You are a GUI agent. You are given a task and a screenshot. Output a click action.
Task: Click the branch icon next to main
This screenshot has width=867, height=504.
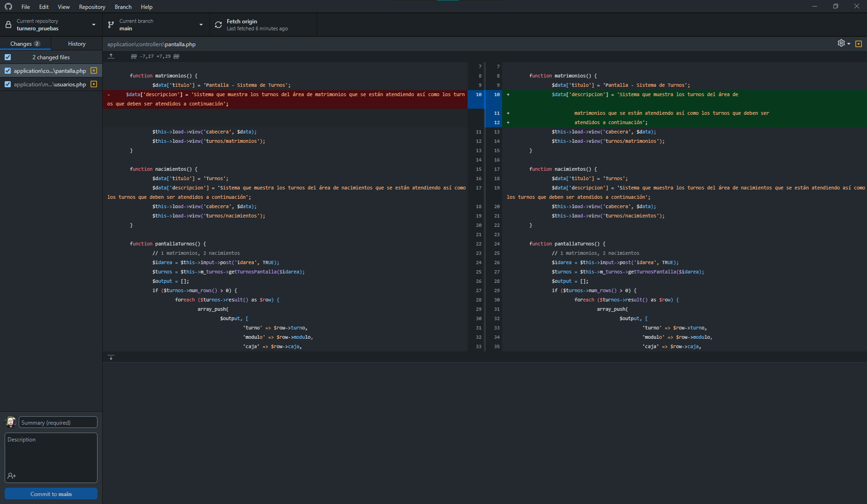[x=111, y=24]
